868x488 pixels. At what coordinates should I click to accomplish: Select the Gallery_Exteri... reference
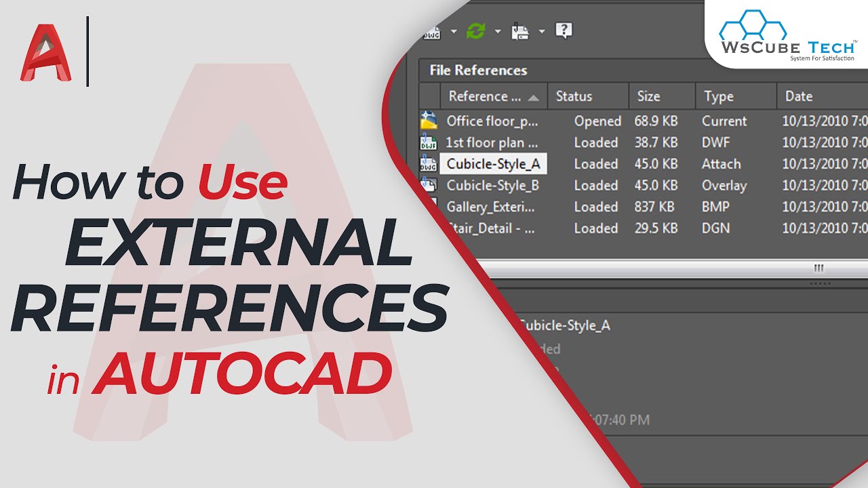coord(490,207)
